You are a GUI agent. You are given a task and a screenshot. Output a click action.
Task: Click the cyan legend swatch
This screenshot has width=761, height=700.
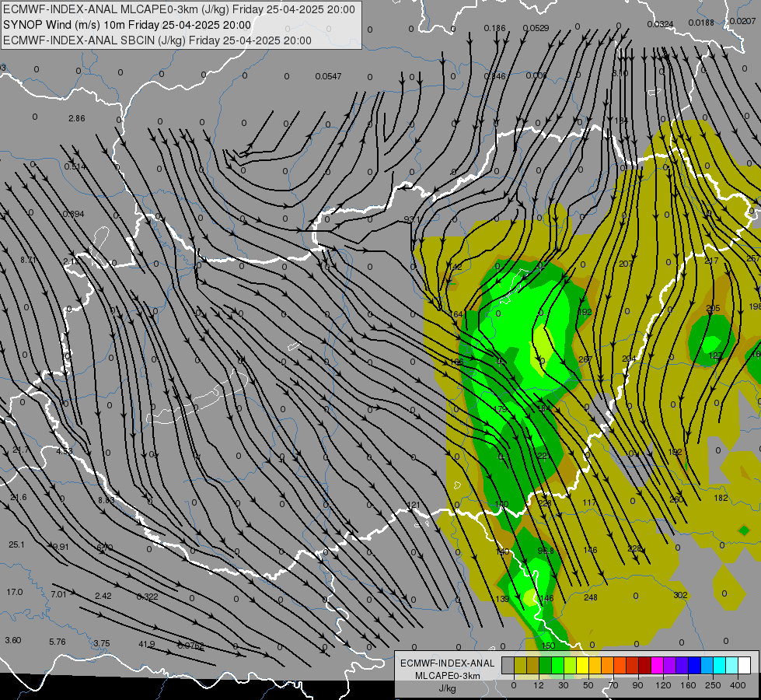[x=719, y=666]
